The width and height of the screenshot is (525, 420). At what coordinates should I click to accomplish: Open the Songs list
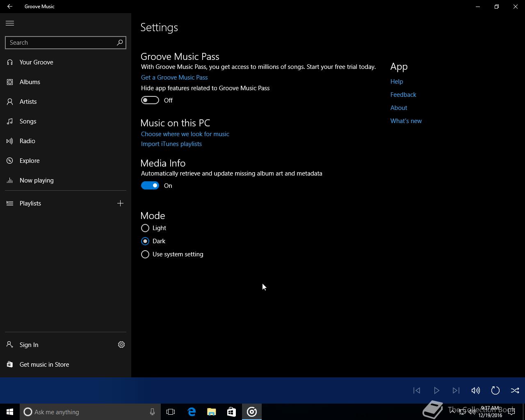(66, 121)
